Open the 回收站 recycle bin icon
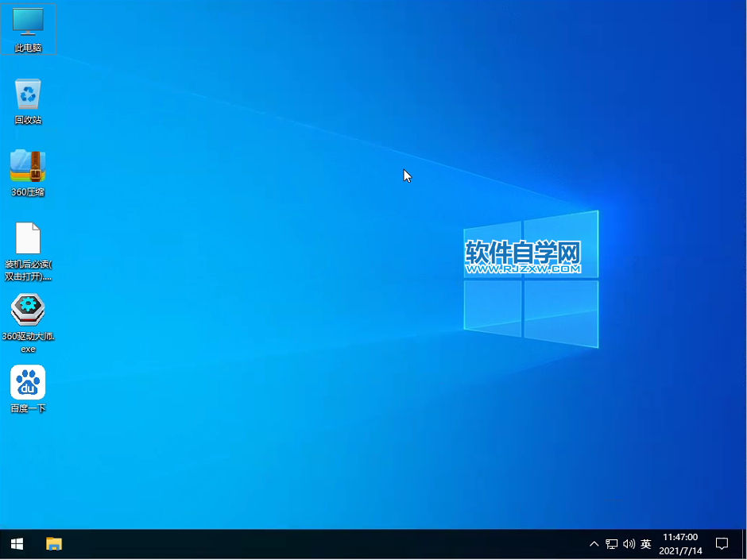The image size is (747, 560). [x=28, y=102]
